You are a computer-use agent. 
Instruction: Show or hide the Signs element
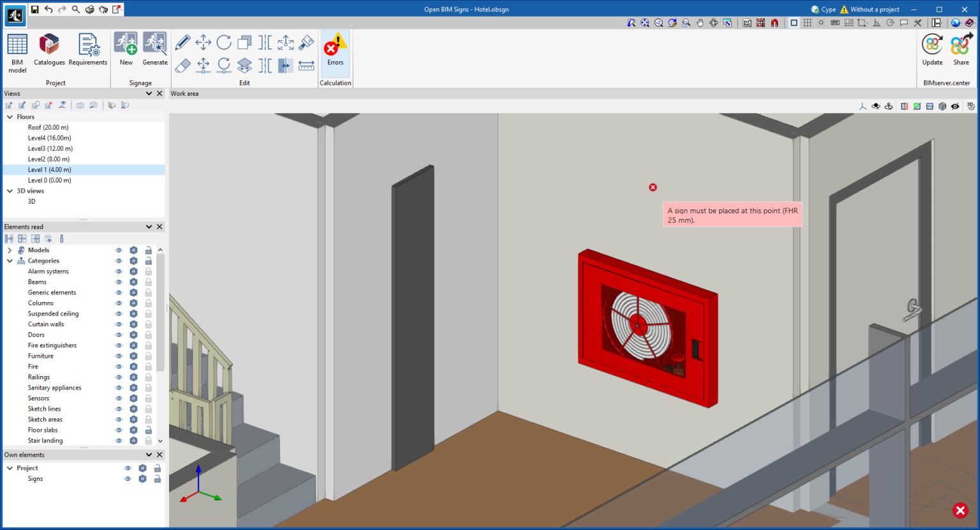(128, 478)
